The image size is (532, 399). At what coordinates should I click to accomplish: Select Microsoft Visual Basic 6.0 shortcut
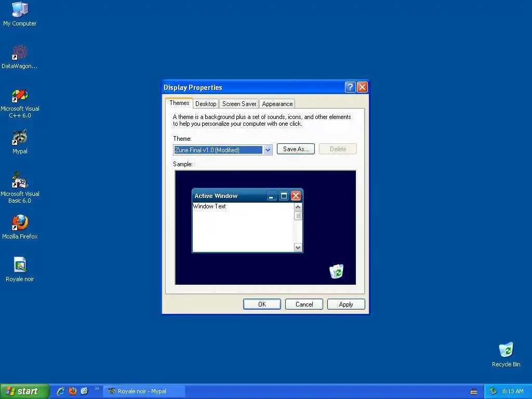pos(20,188)
